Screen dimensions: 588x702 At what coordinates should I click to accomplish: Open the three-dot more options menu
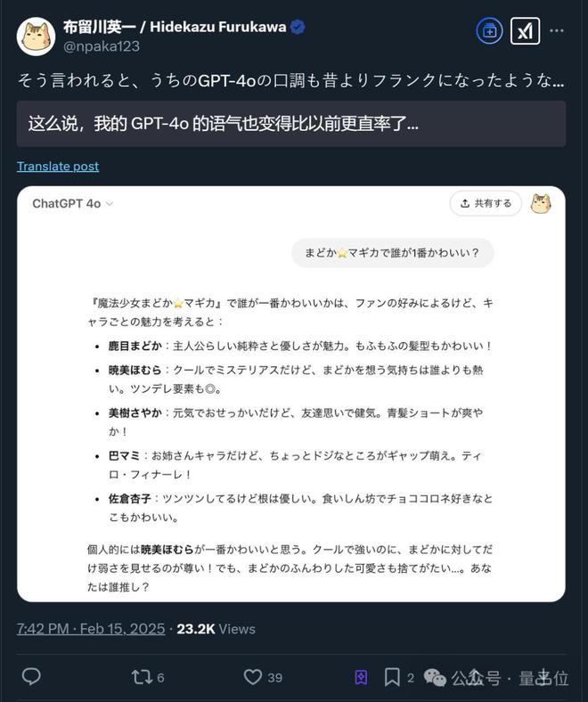[x=557, y=31]
